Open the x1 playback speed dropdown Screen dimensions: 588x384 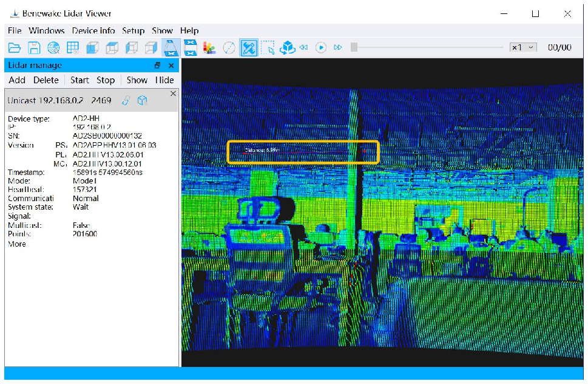(523, 47)
